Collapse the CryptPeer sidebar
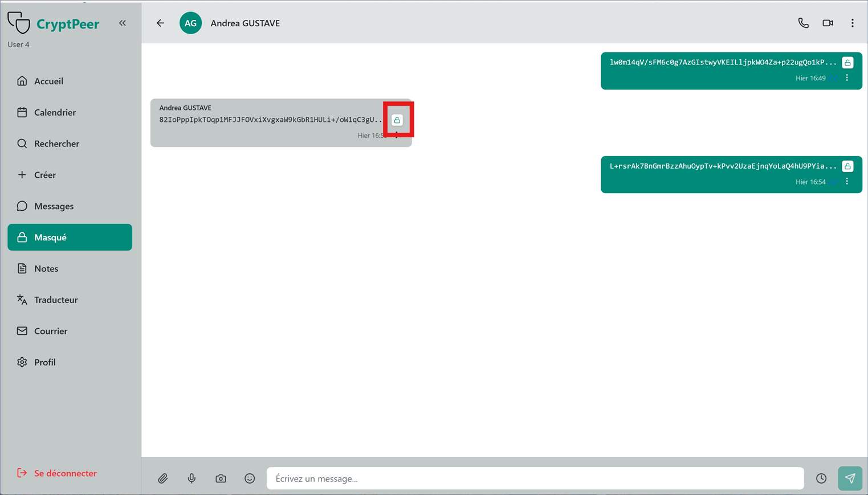This screenshot has height=495, width=868. pos(123,23)
